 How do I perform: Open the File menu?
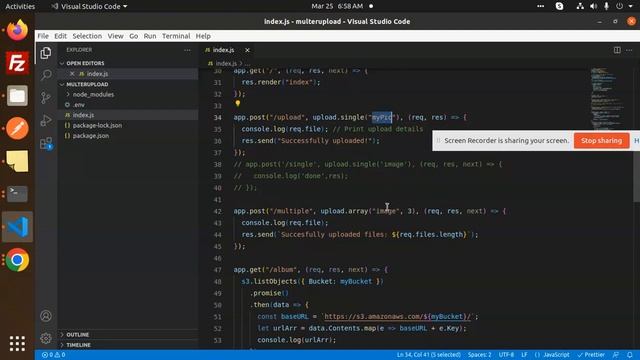pyautogui.click(x=43, y=36)
